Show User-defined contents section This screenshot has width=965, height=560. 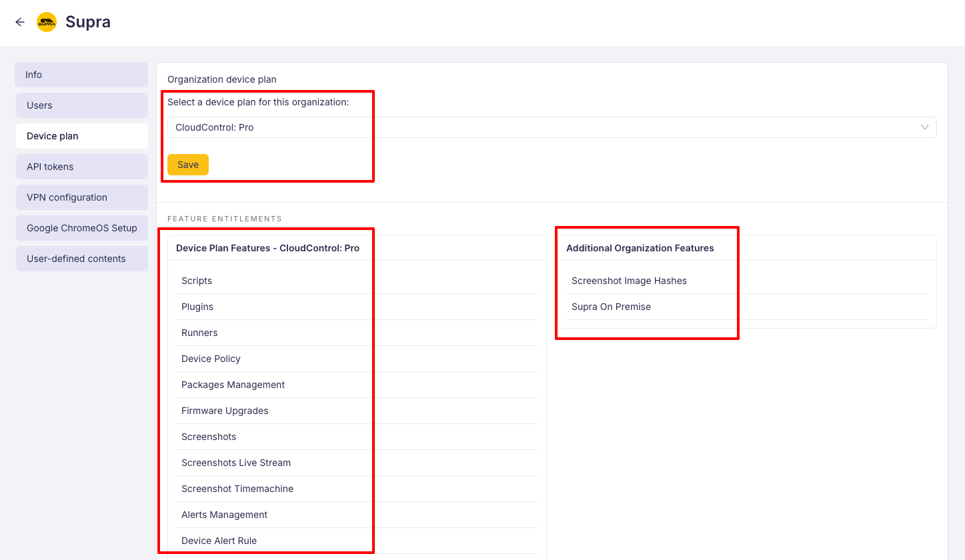[81, 259]
